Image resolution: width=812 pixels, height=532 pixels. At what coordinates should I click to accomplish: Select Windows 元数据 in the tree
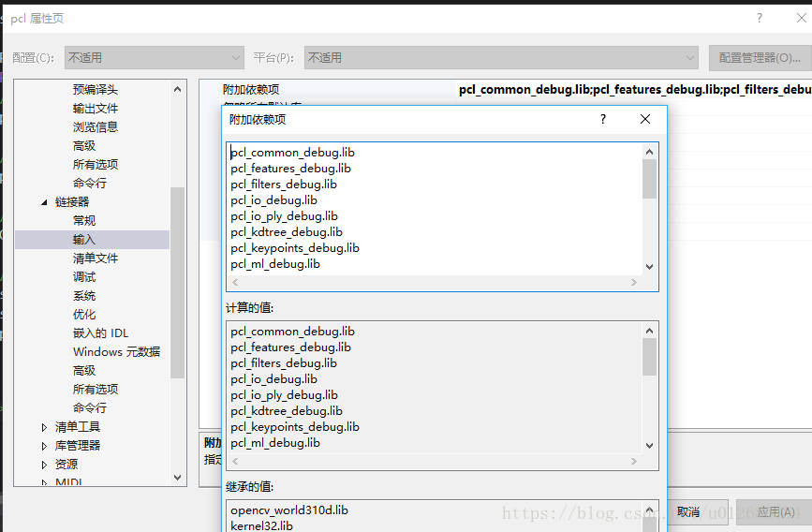pyautogui.click(x=116, y=352)
